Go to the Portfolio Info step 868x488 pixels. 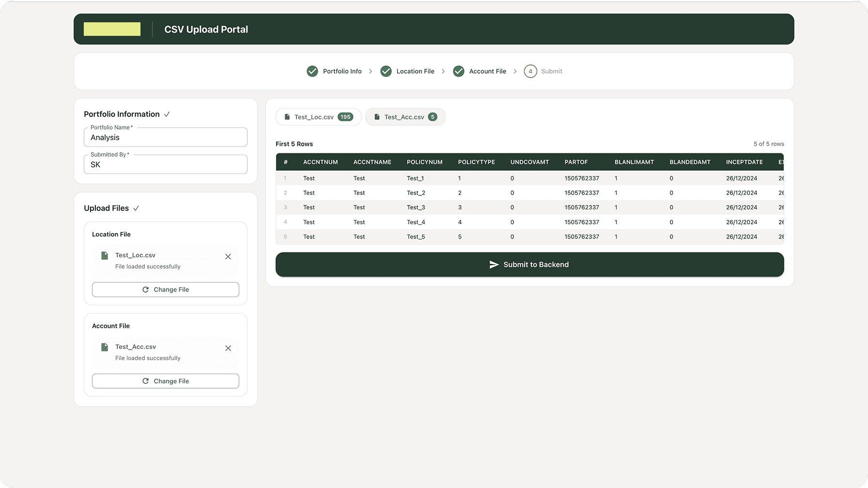click(x=342, y=71)
